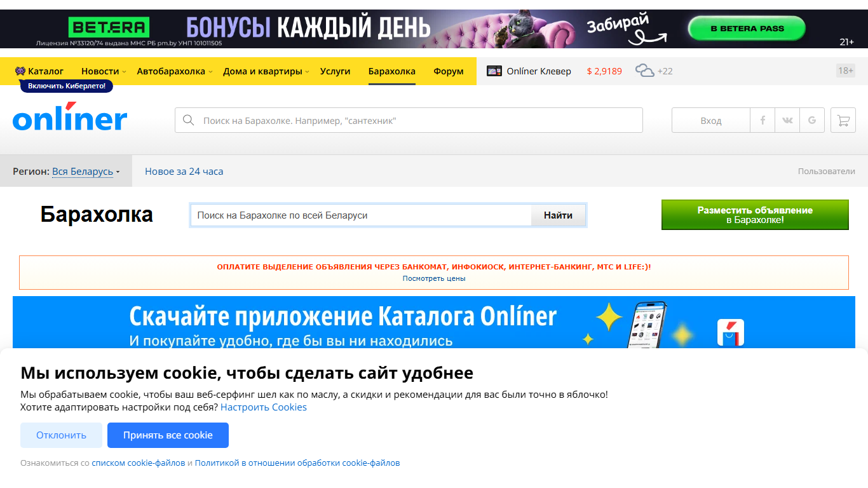Click the +22 temperature text
868x488 pixels.
[x=665, y=71]
